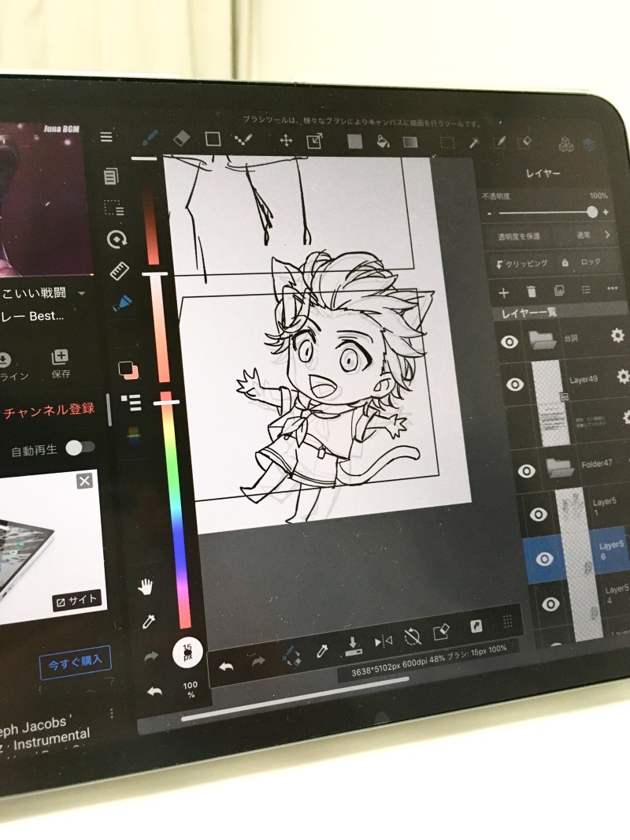Open the color palette icon in sidebar
The image size is (630, 840).
(x=134, y=435)
